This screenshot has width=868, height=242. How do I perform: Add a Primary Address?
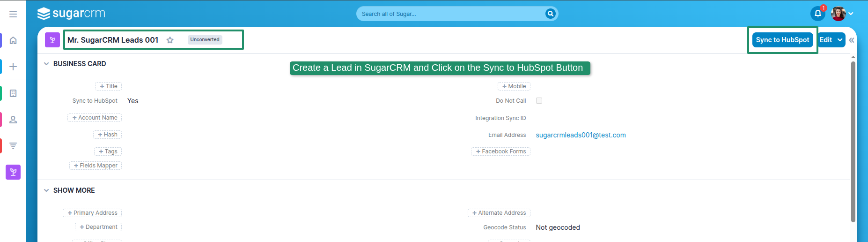(93, 213)
